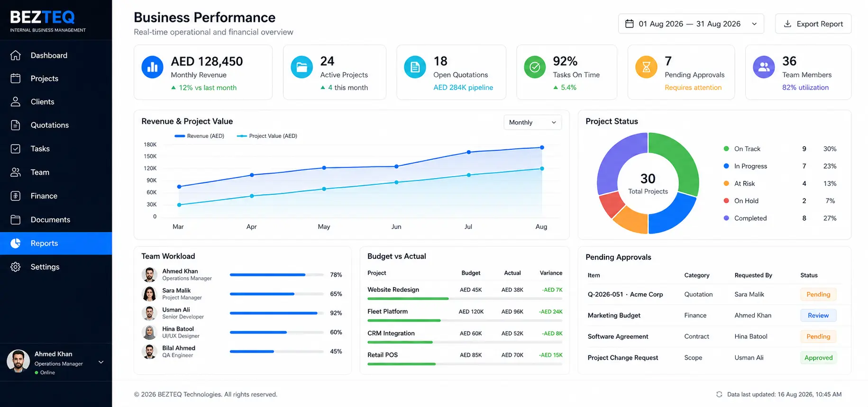The width and height of the screenshot is (868, 407).
Task: Open the Monthly period dropdown on chart
Action: (x=532, y=122)
